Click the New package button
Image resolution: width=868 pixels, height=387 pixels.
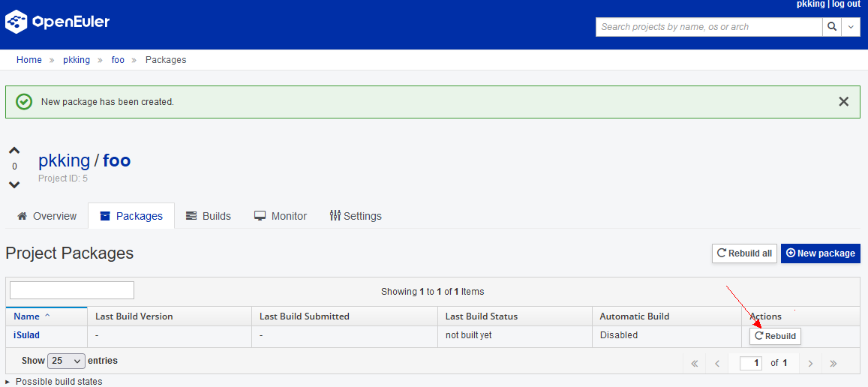tap(820, 253)
